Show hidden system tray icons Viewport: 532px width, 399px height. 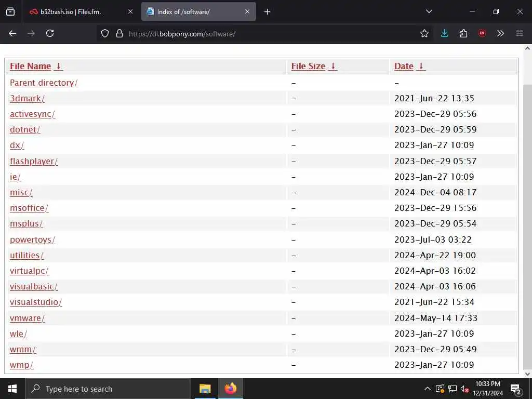tap(428, 389)
